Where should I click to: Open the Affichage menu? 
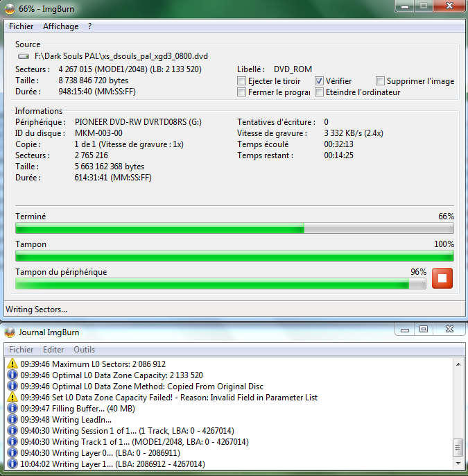point(60,26)
